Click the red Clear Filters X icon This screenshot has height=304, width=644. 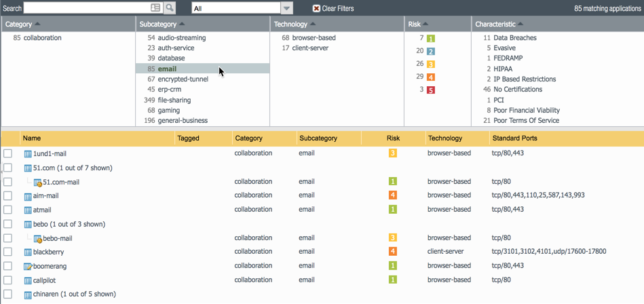point(316,8)
